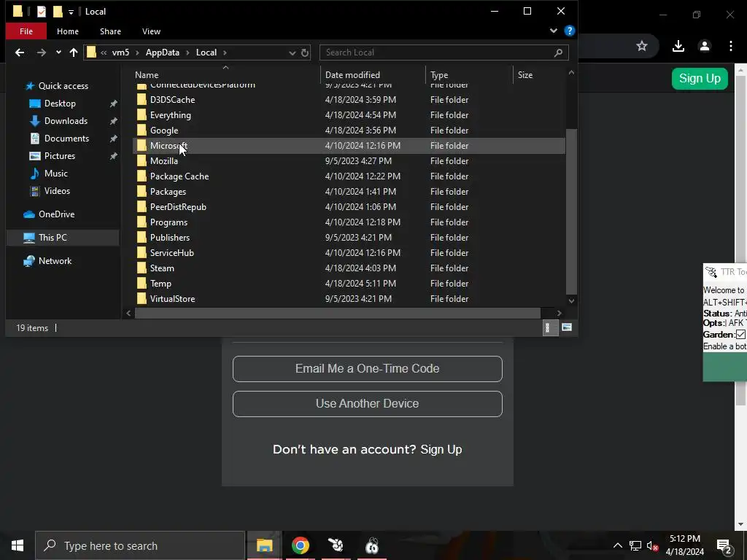Select OneDrive in navigation pane
747x560 pixels.
[x=56, y=214]
